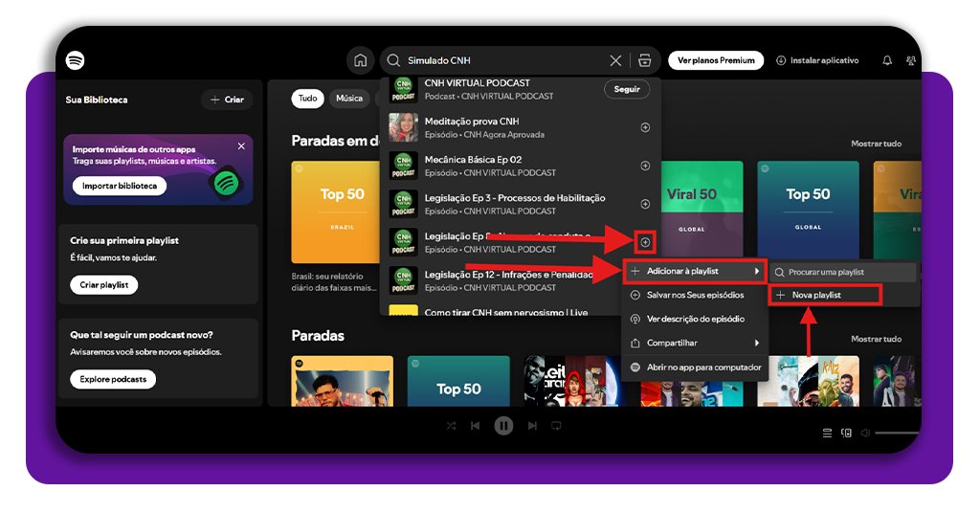Open Top 50 Brazil playlist cover
The width and height of the screenshot is (980, 513).
pos(336,212)
